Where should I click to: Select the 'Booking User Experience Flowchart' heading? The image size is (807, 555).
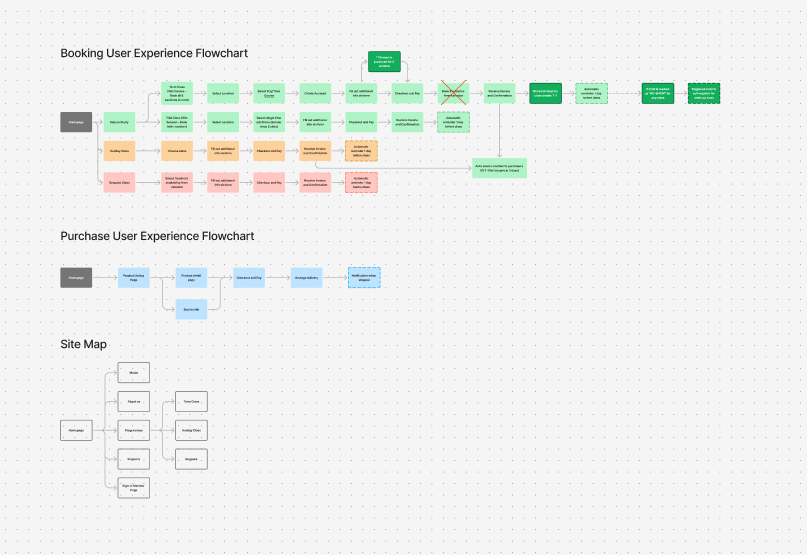(154, 53)
